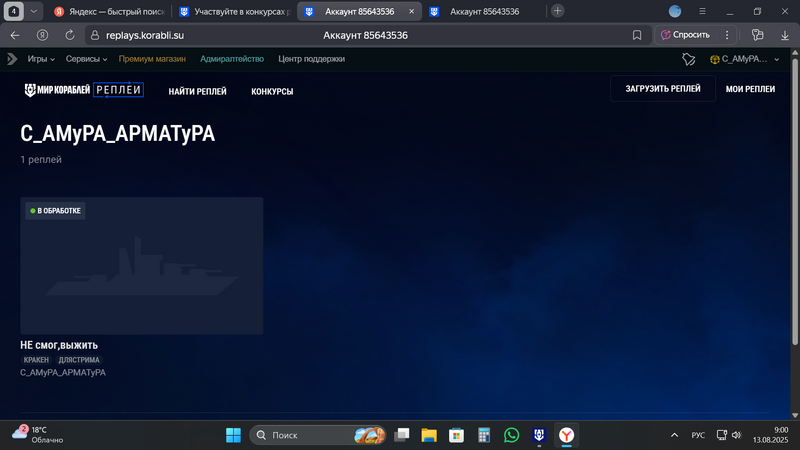Select the КРАКЕН tag

36,360
